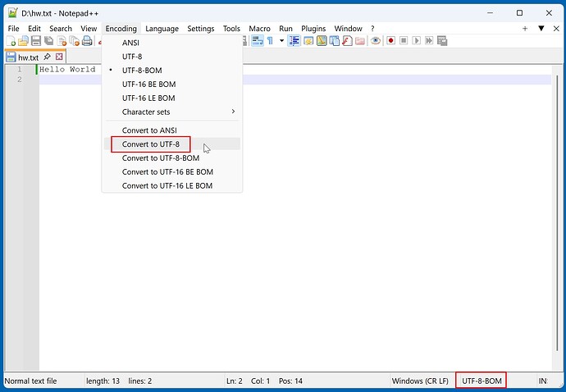Click the Open file folder icon
The height and width of the screenshot is (392, 566).
[24, 41]
